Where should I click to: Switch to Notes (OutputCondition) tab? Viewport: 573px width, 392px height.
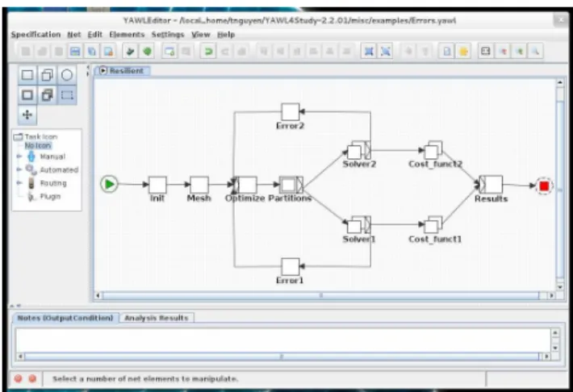[65, 319]
